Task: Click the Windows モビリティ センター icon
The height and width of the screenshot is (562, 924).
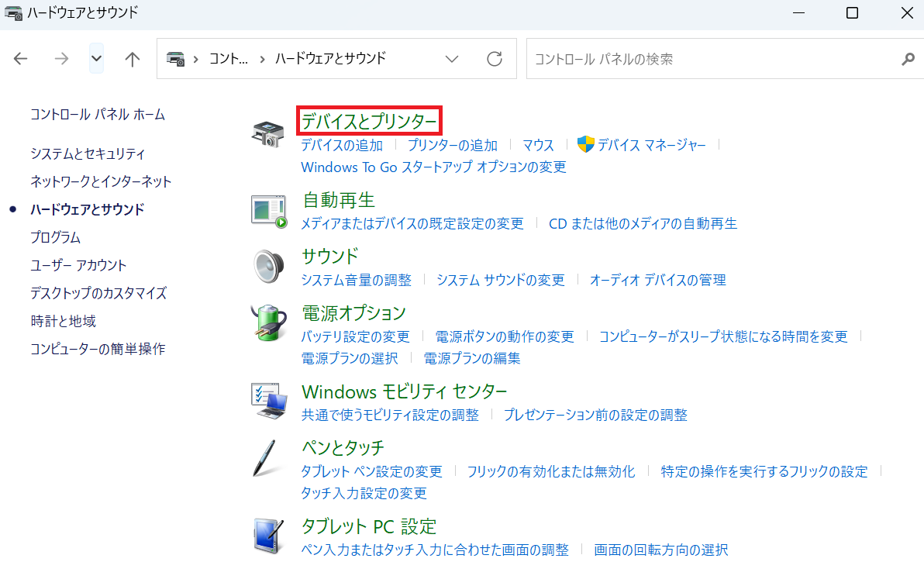Action: [x=269, y=401]
